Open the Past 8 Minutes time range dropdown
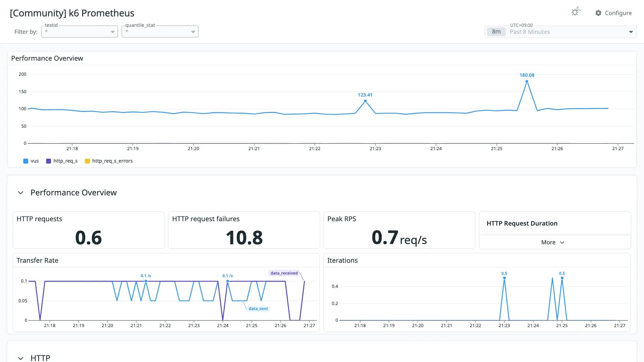 [561, 32]
